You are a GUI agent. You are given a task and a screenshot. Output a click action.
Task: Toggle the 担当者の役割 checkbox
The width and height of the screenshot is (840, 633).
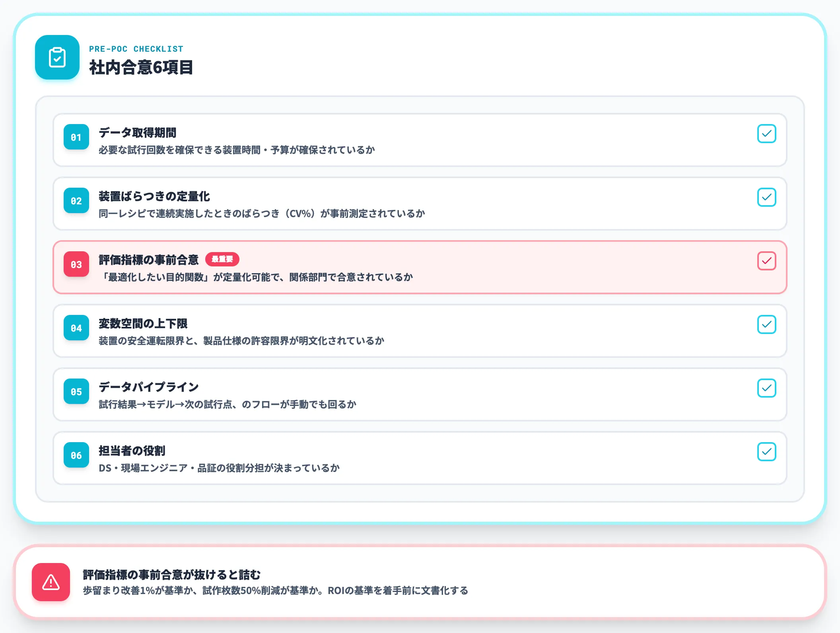(767, 452)
